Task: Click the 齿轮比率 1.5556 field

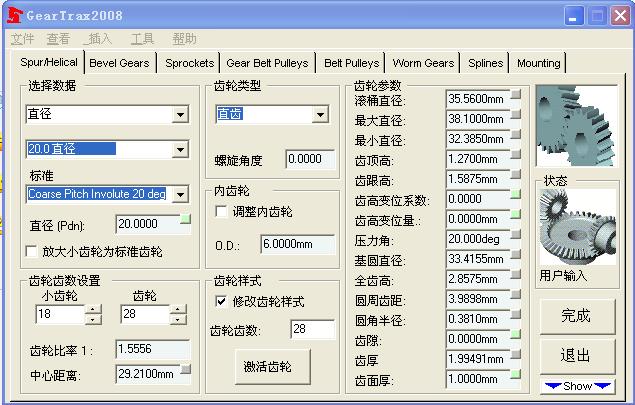Action: click(x=152, y=349)
